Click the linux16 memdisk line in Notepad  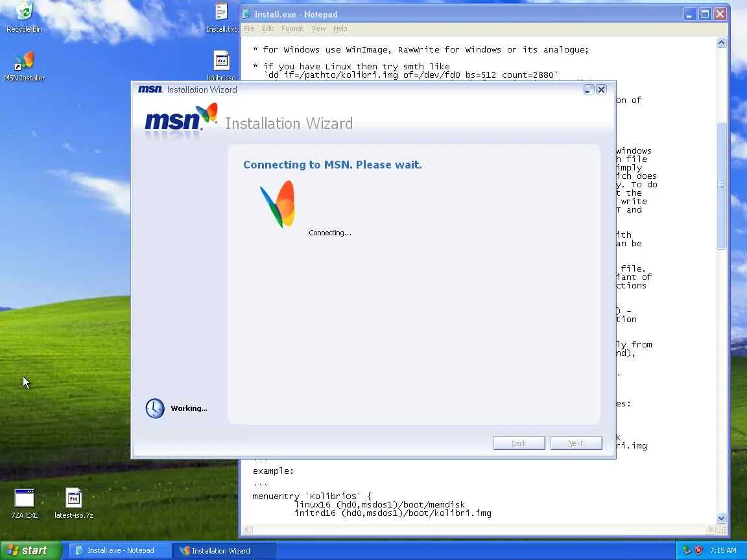[379, 504]
